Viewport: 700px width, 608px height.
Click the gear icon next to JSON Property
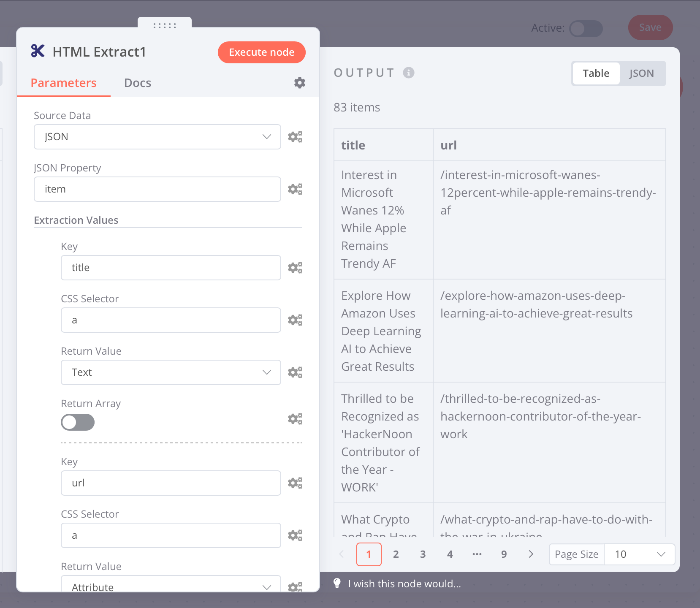pos(295,189)
